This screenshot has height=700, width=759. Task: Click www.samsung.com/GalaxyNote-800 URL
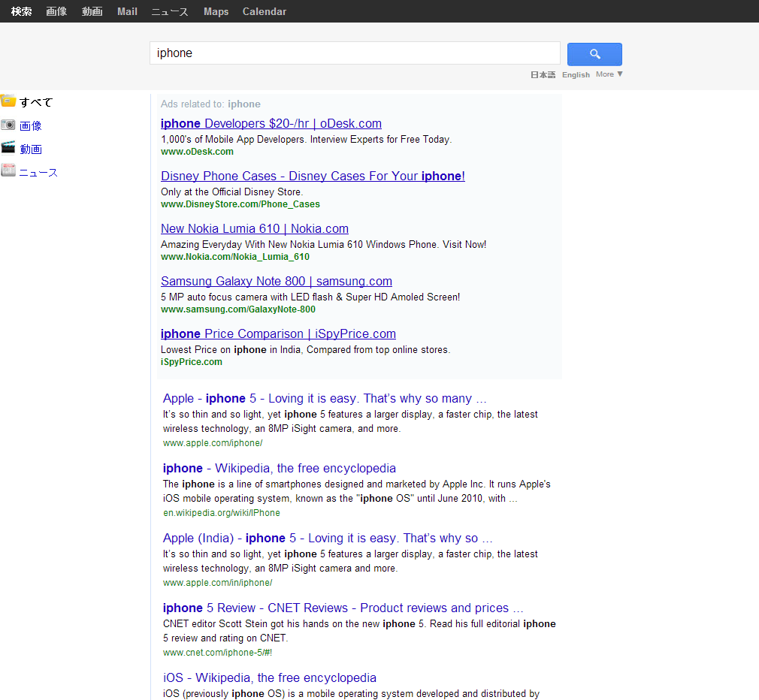click(238, 309)
